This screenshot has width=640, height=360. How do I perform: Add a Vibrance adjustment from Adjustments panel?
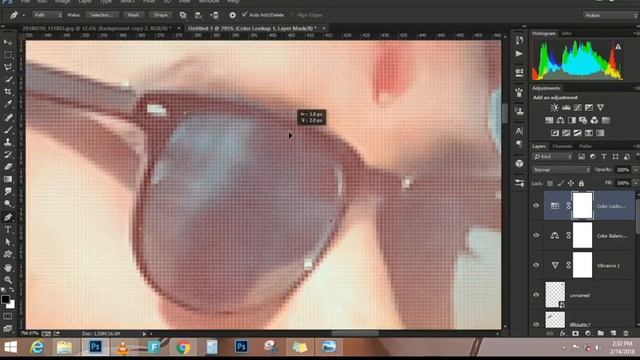pyautogui.click(x=600, y=108)
